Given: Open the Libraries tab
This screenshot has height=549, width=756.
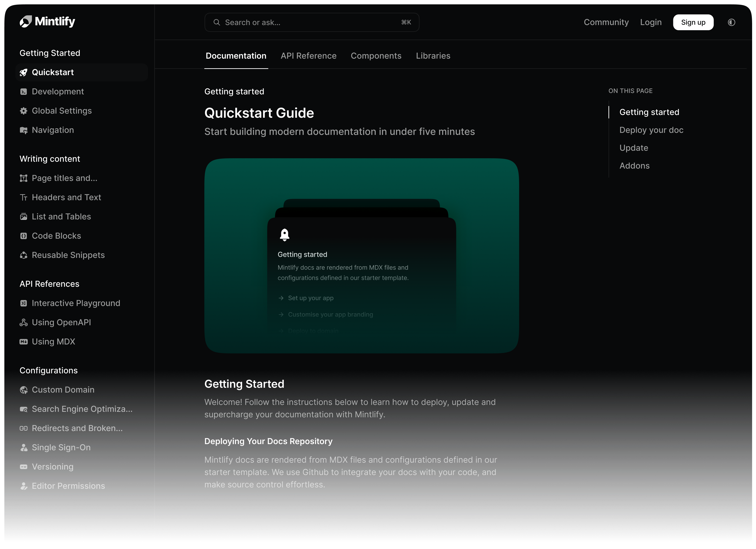Looking at the screenshot, I should click(433, 56).
